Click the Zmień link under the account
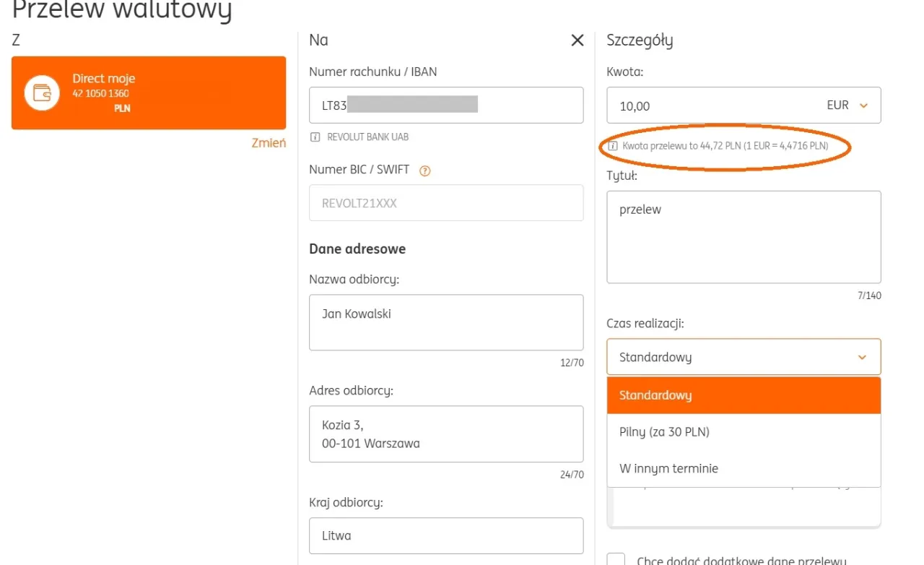The image size is (924, 565). pos(269,143)
